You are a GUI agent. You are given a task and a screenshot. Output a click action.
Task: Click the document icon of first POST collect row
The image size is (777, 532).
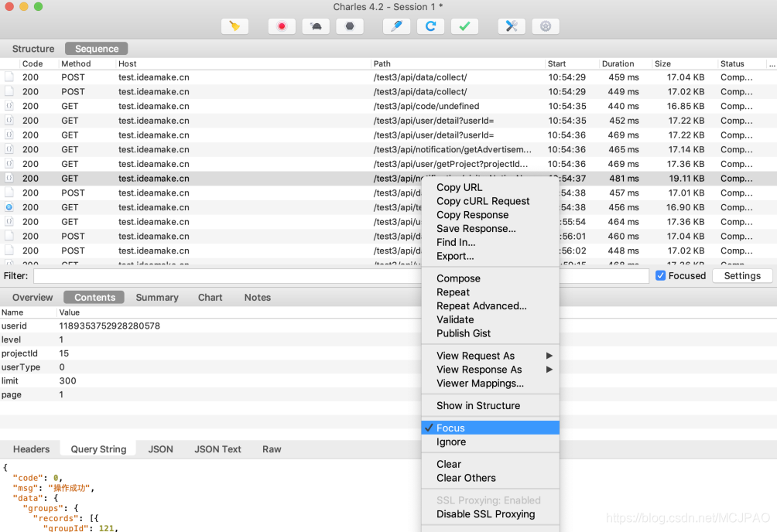pos(9,77)
